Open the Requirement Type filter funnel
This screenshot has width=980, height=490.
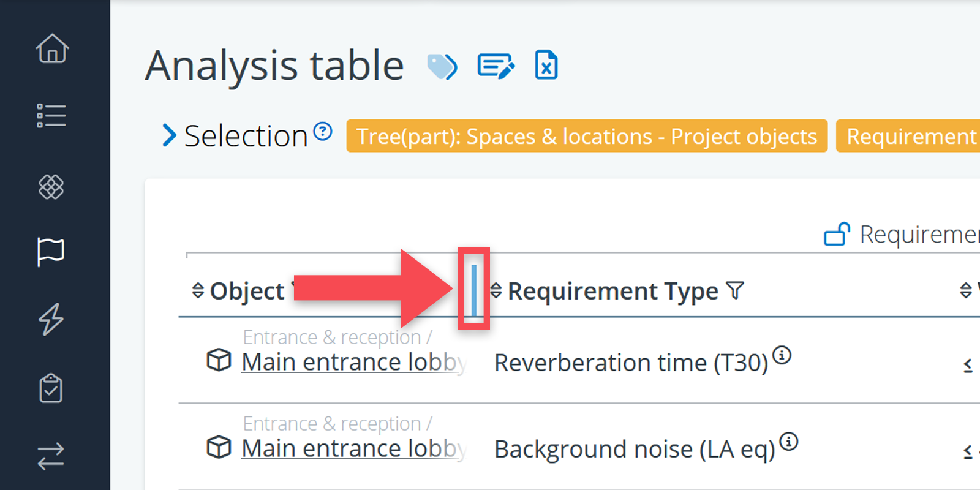click(735, 290)
